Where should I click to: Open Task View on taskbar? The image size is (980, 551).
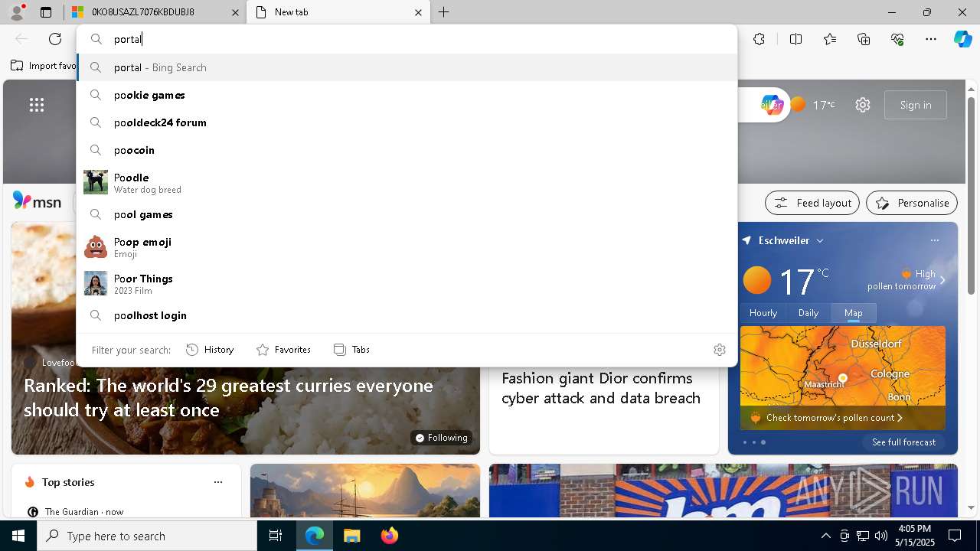click(276, 536)
